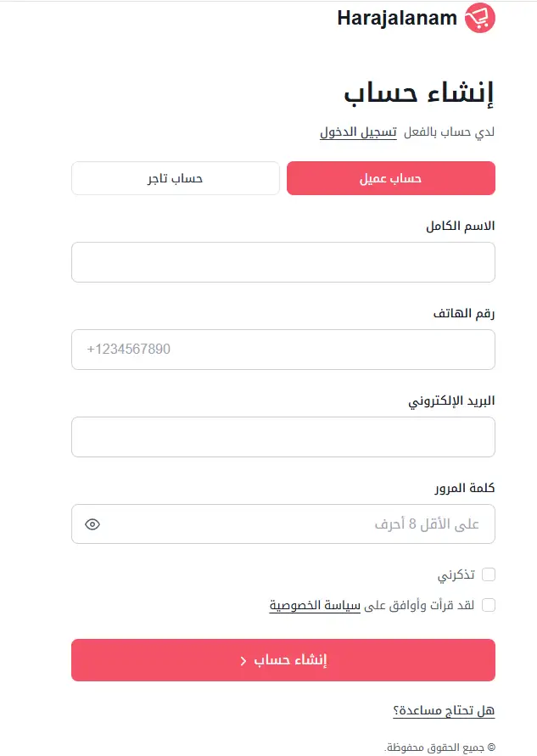Open the سياسة الخصوصية (privacy policy) link
The width and height of the screenshot is (537, 756).
[315, 605]
